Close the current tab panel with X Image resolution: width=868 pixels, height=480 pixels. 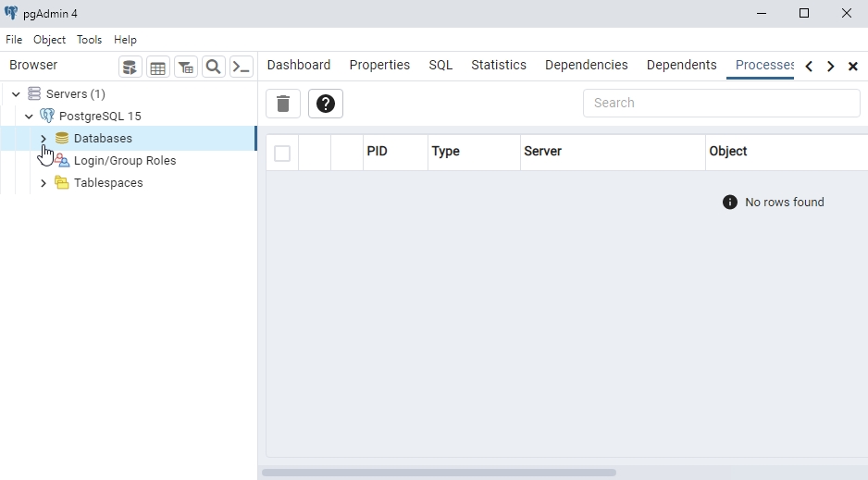[x=853, y=66]
